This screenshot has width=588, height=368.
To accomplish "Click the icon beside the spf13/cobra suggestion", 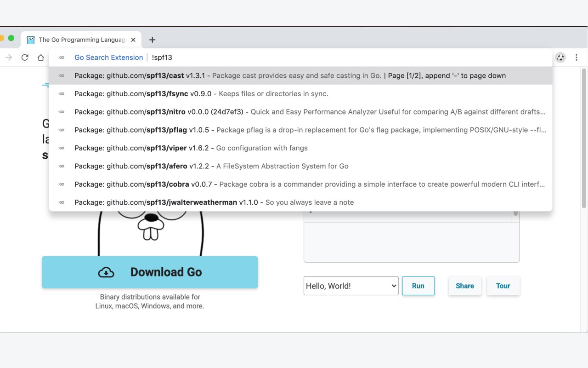I will pos(62,184).
